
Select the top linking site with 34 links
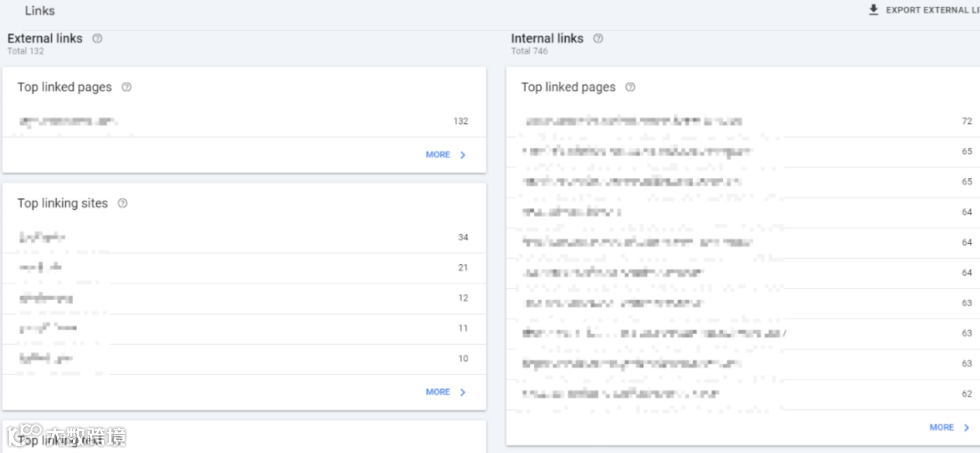[x=42, y=237]
